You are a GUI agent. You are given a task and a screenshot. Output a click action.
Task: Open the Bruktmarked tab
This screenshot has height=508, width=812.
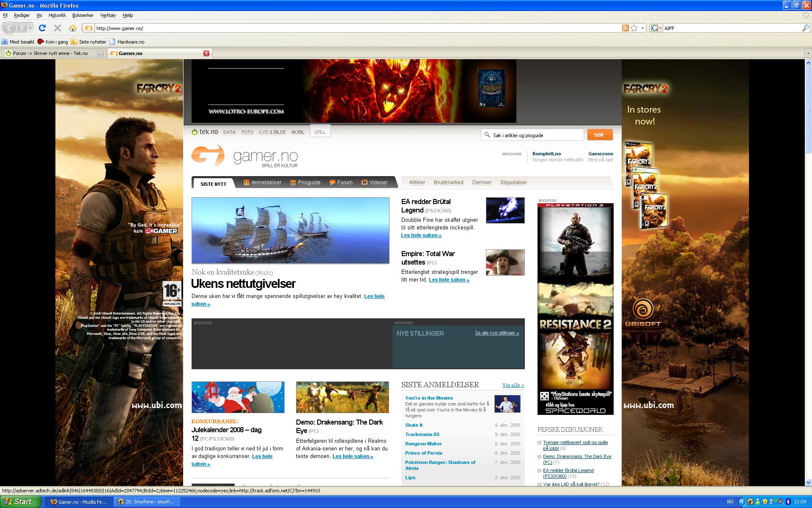(x=448, y=182)
